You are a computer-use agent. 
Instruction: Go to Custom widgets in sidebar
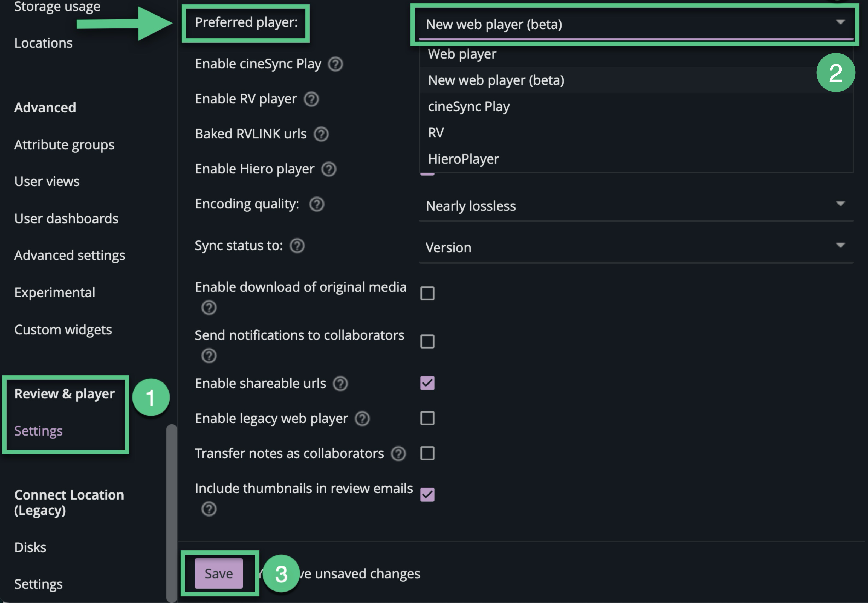63,330
